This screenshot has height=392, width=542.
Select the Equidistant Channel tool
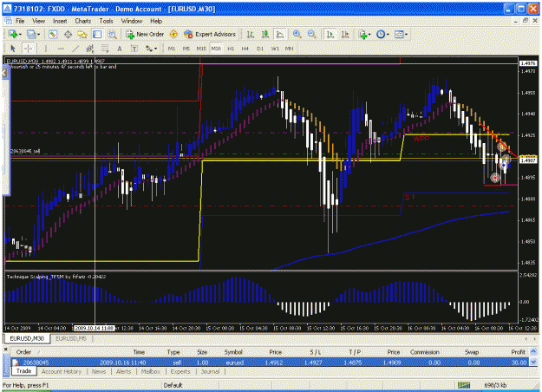[x=90, y=49]
